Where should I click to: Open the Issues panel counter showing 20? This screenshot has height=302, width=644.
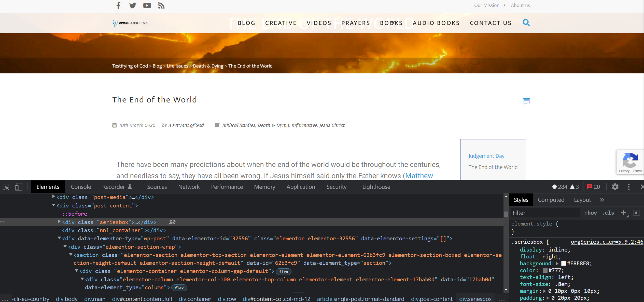593,187
